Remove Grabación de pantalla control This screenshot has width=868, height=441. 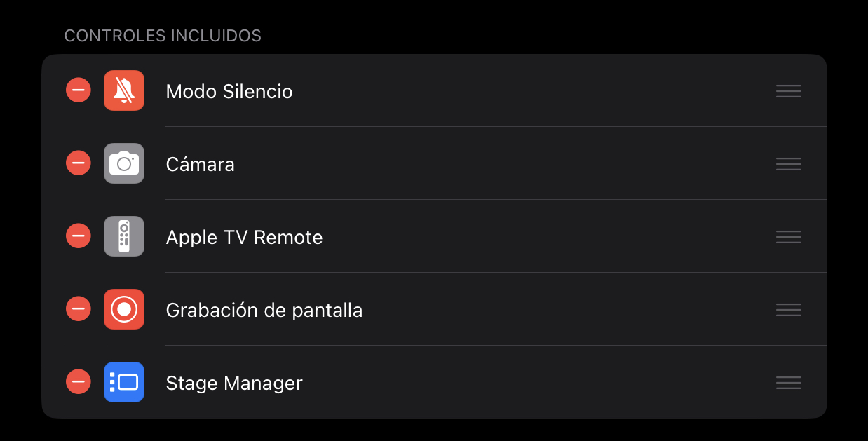[79, 309]
